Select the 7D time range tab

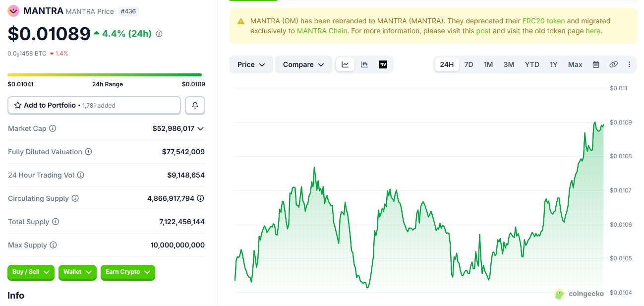[x=468, y=64]
